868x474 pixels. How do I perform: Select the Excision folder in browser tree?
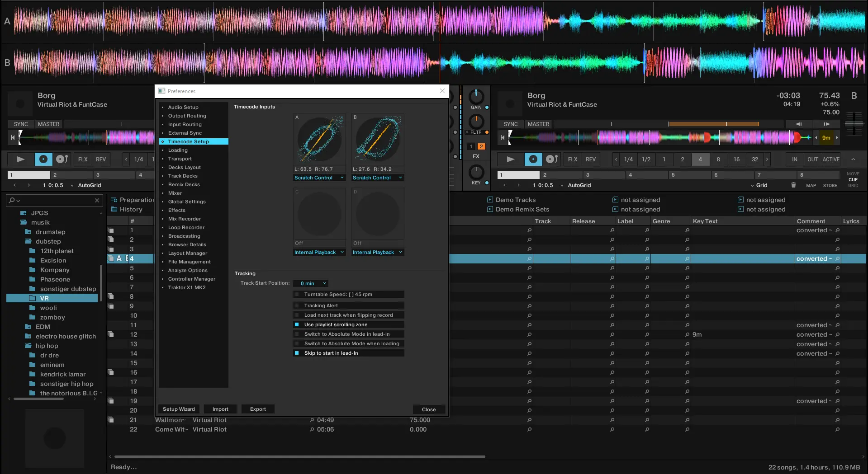pyautogui.click(x=53, y=261)
